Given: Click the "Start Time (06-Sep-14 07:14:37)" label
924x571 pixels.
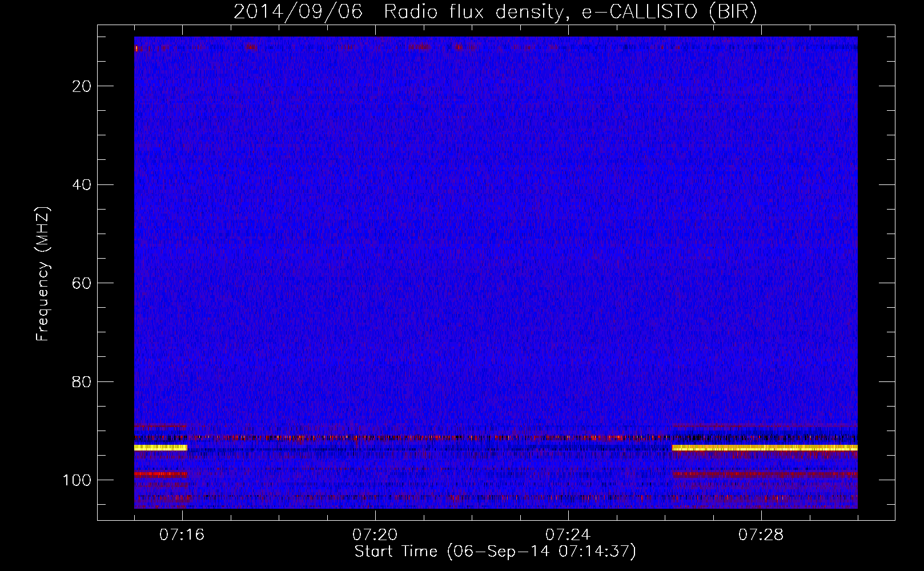Looking at the screenshot, I should click(495, 552).
